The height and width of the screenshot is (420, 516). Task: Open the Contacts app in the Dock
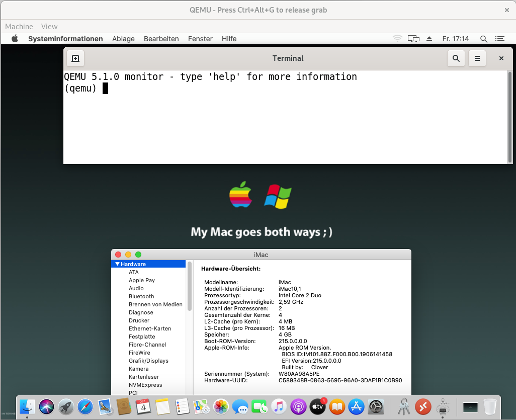(x=124, y=407)
